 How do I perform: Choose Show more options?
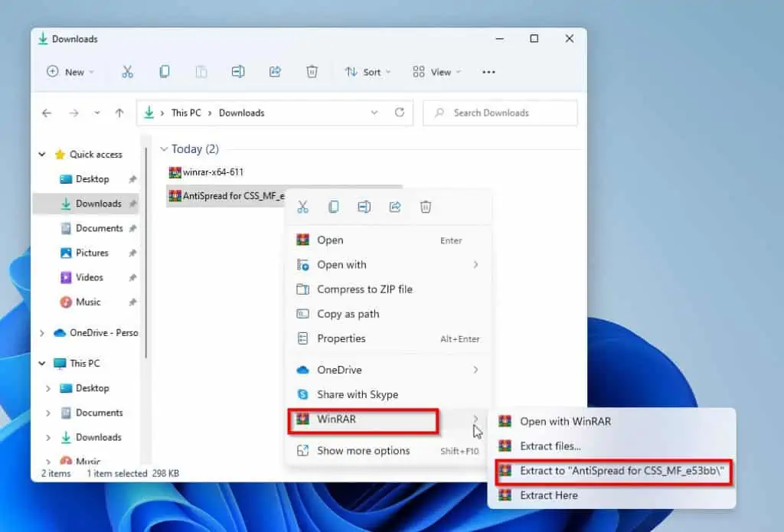coord(388,451)
